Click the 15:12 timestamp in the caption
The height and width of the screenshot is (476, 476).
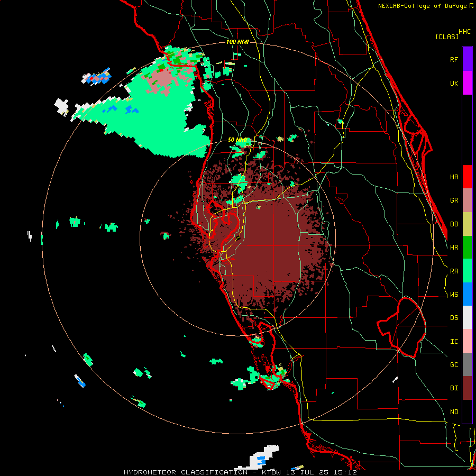pyautogui.click(x=348, y=472)
